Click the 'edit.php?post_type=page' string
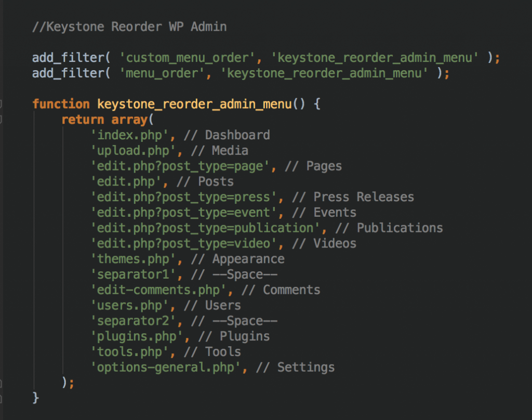 tap(180, 166)
